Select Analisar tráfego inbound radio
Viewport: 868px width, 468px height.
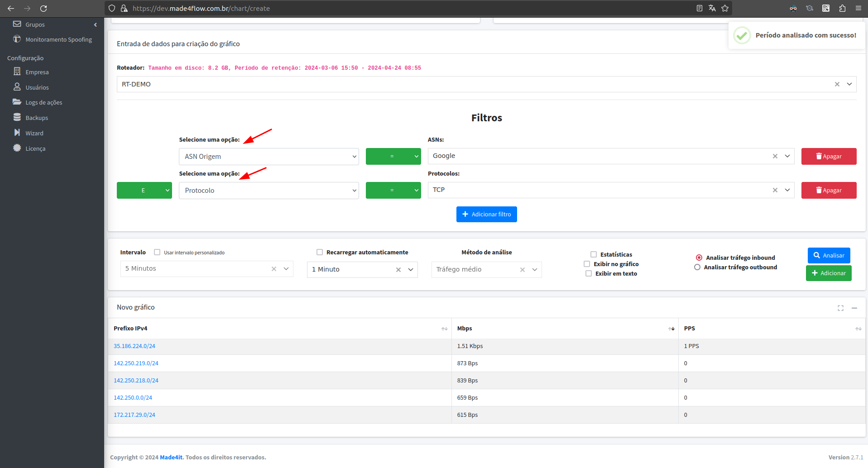coord(699,258)
